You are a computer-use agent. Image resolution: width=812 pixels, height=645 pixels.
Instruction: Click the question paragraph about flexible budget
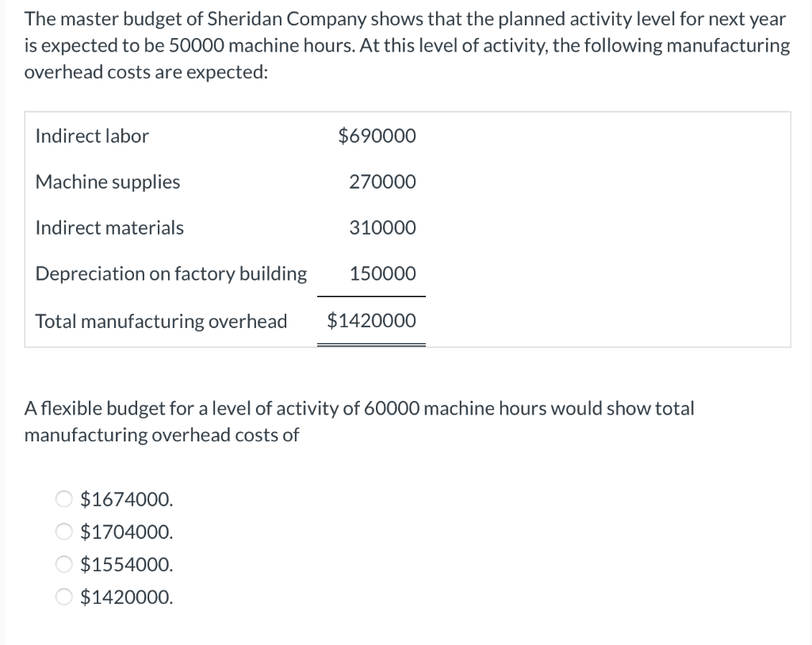359,421
